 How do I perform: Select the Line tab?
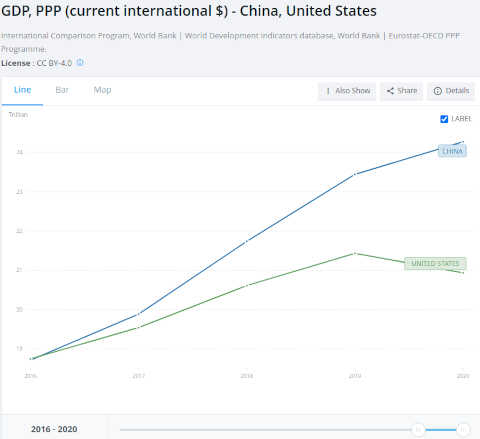click(22, 90)
